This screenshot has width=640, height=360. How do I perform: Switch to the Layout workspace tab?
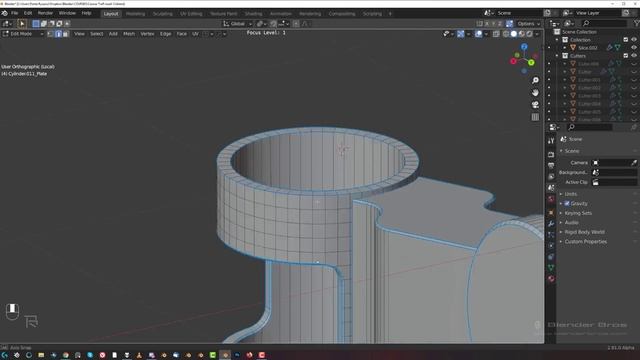point(111,13)
